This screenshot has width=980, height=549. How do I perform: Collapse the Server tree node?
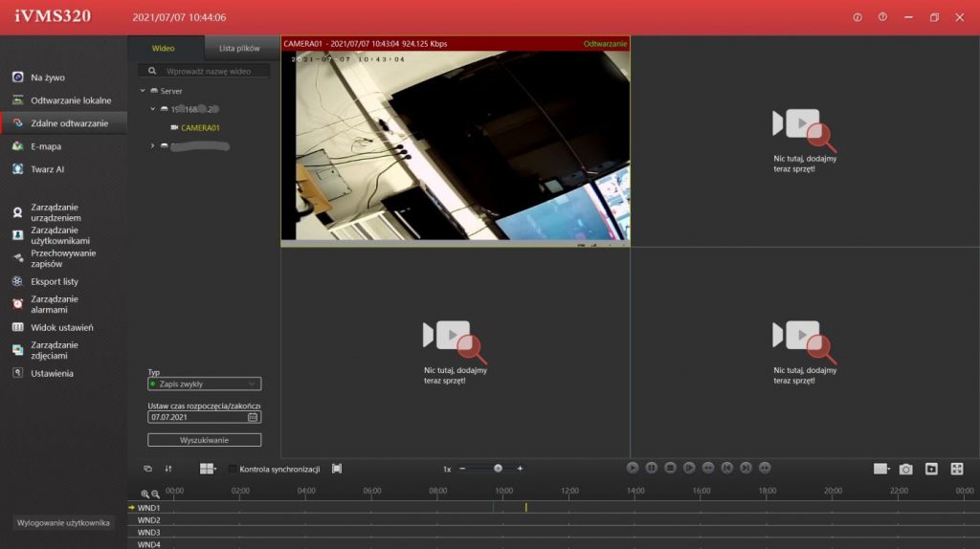coord(143,91)
